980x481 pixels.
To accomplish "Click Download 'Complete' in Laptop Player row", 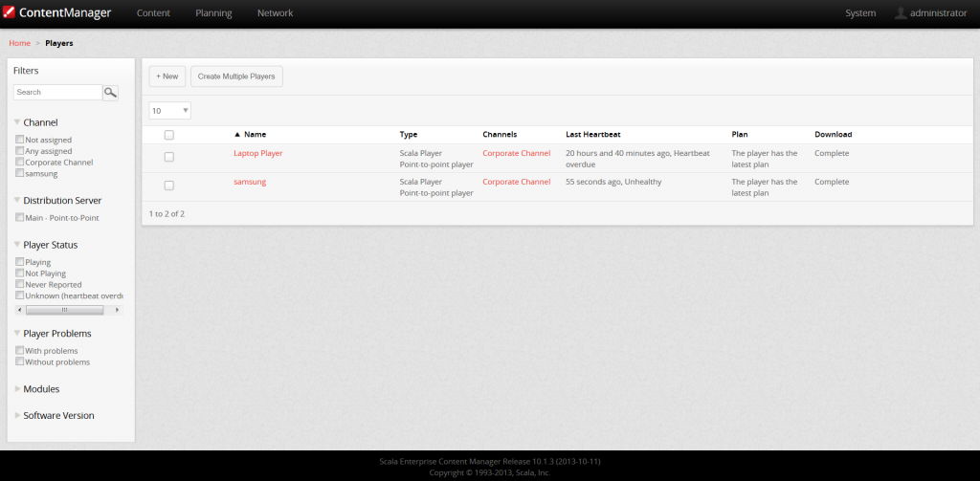I will coord(832,153).
